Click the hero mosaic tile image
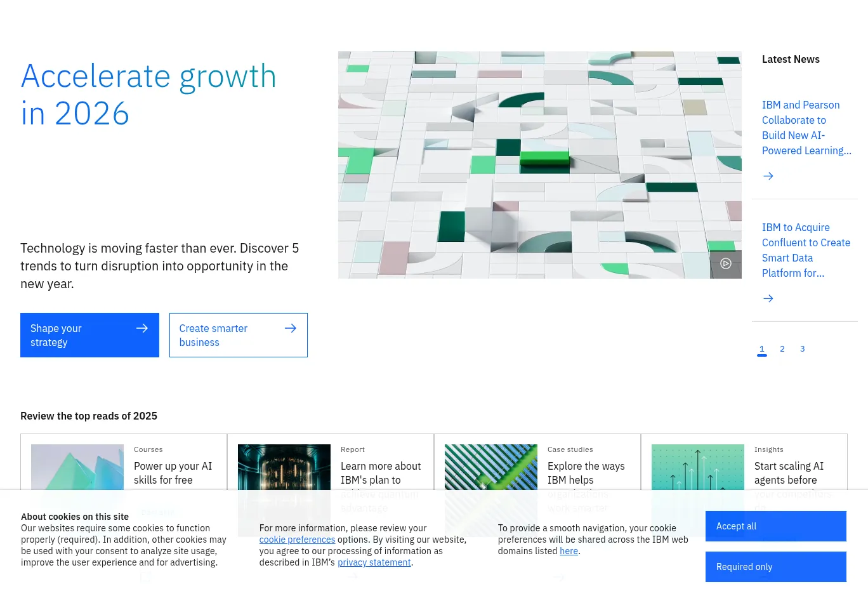Viewport: 868px width, 603px height. (x=539, y=165)
